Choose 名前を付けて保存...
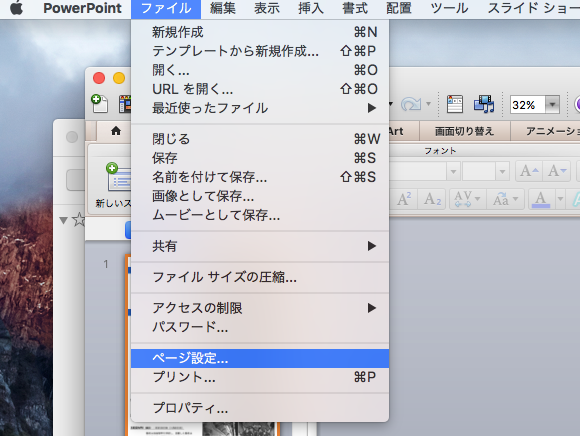This screenshot has height=436, width=580. pos(260,177)
